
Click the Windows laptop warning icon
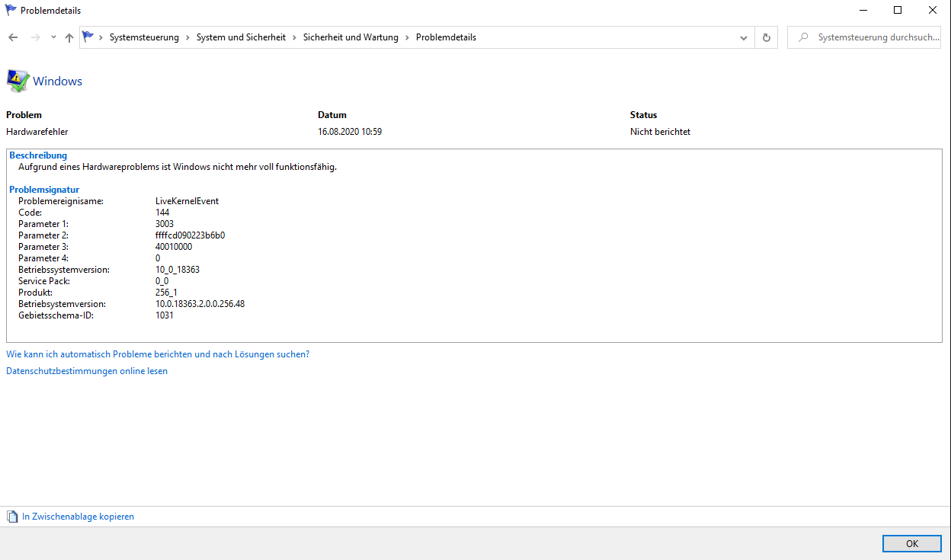[x=18, y=81]
